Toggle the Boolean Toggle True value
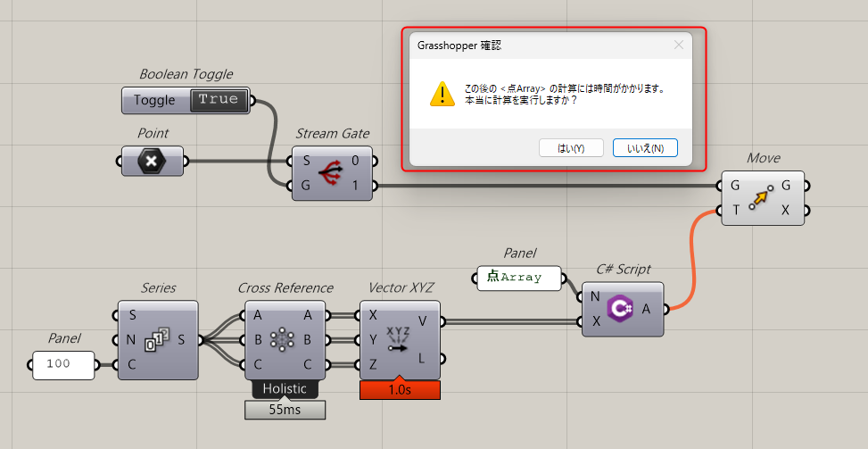This screenshot has width=868, height=449. pos(219,100)
